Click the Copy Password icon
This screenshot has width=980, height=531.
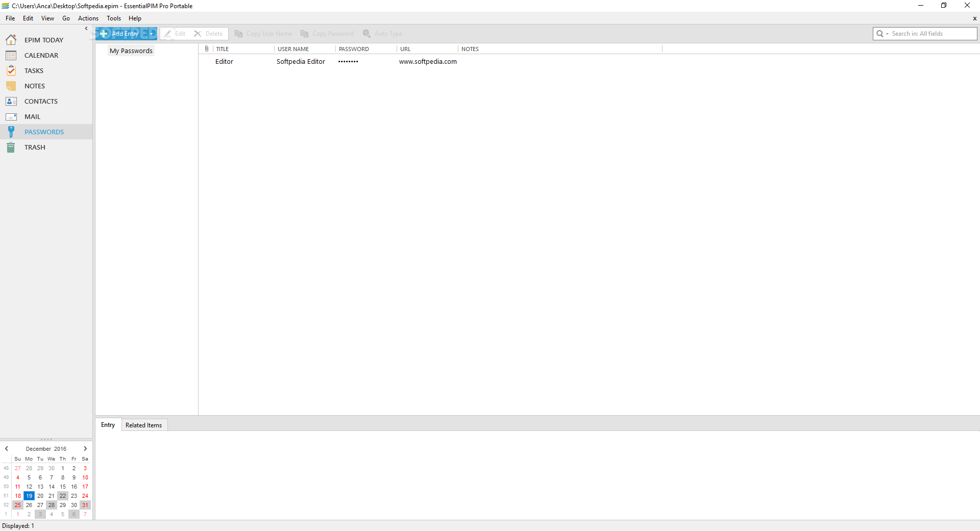[305, 34]
